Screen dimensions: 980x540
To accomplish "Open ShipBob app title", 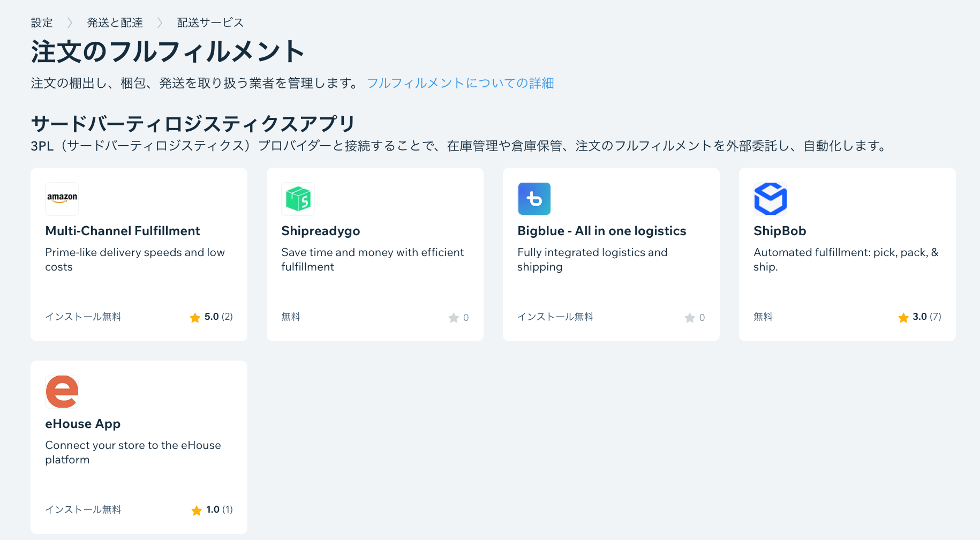I will [780, 231].
